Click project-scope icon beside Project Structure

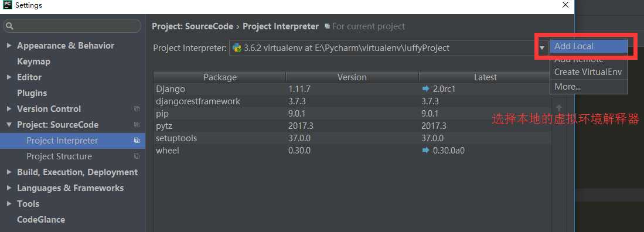(137, 156)
